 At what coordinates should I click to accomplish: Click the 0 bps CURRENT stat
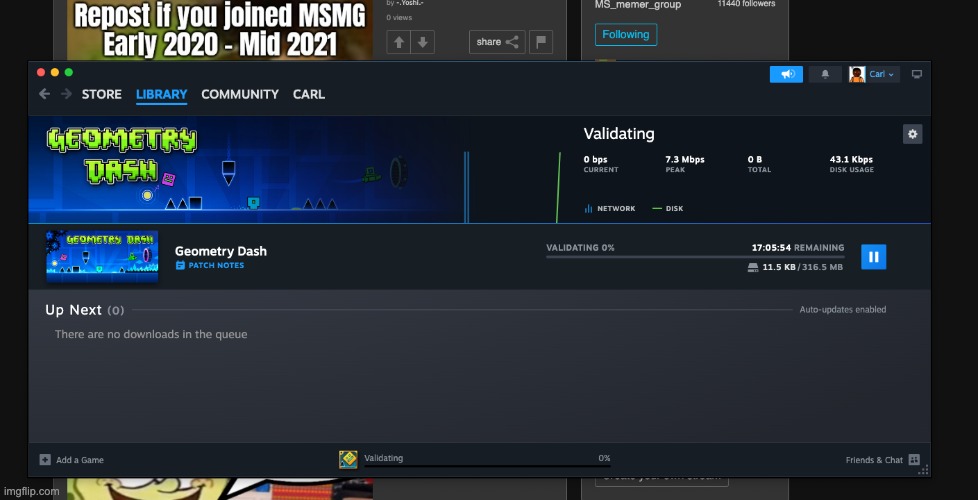(601, 164)
